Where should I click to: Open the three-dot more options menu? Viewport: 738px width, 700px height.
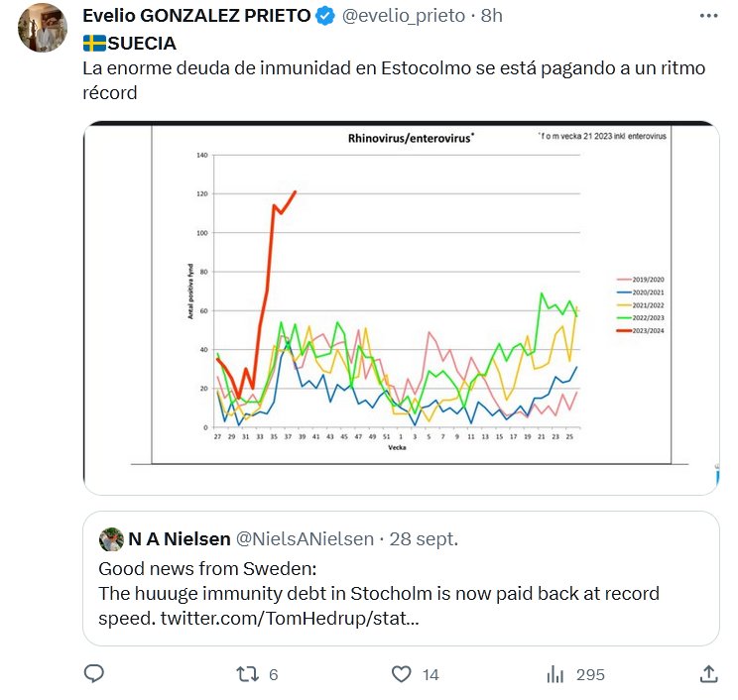click(x=707, y=16)
